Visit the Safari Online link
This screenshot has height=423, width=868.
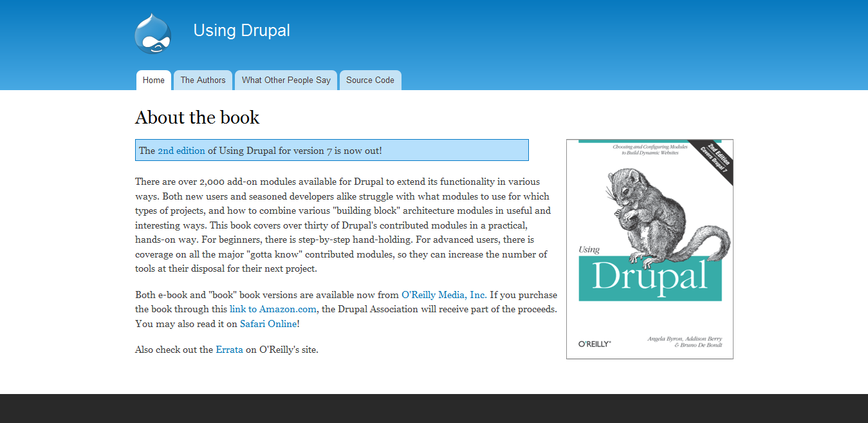click(x=268, y=324)
